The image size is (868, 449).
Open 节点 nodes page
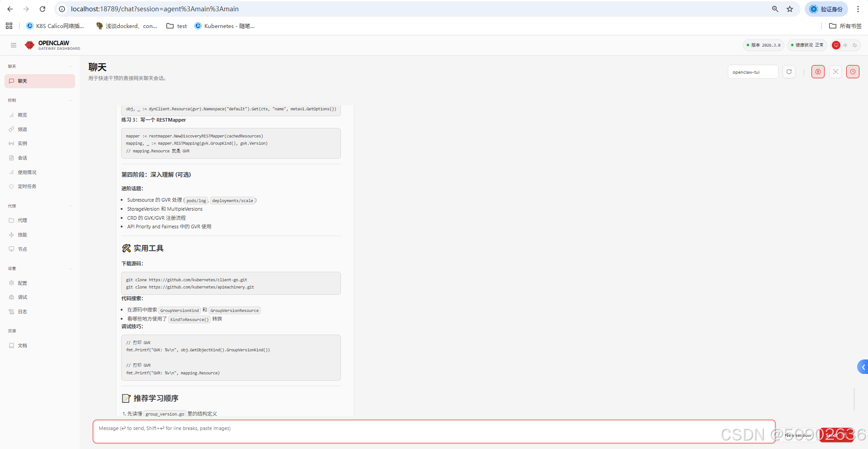point(40,249)
